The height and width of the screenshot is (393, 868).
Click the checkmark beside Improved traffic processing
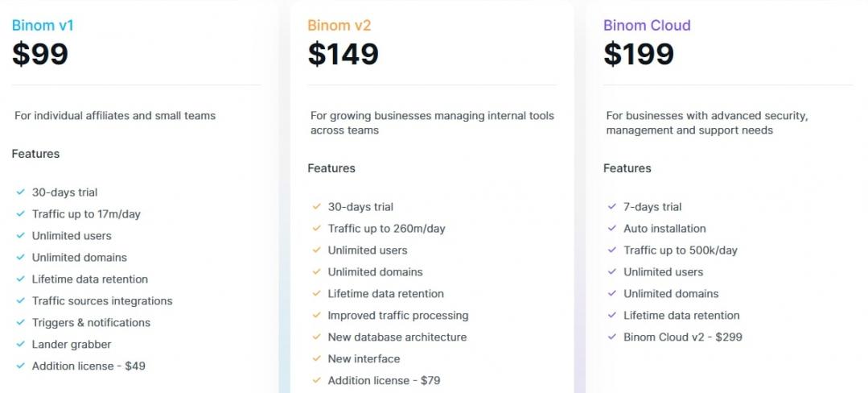[316, 316]
